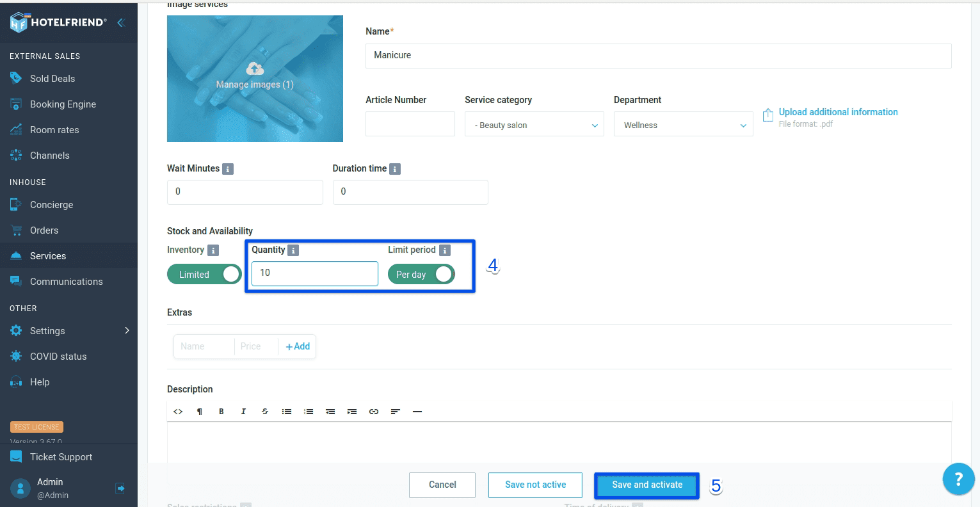Click the Duration time info icon

click(395, 169)
